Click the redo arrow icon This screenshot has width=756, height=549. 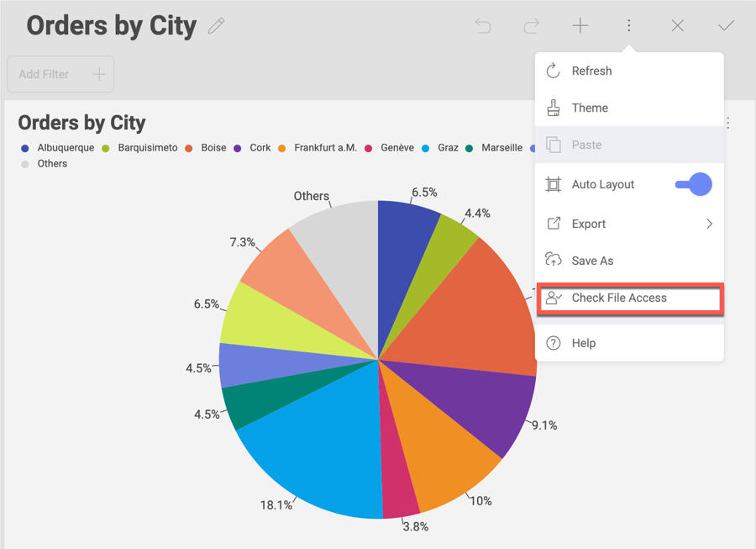click(x=532, y=25)
